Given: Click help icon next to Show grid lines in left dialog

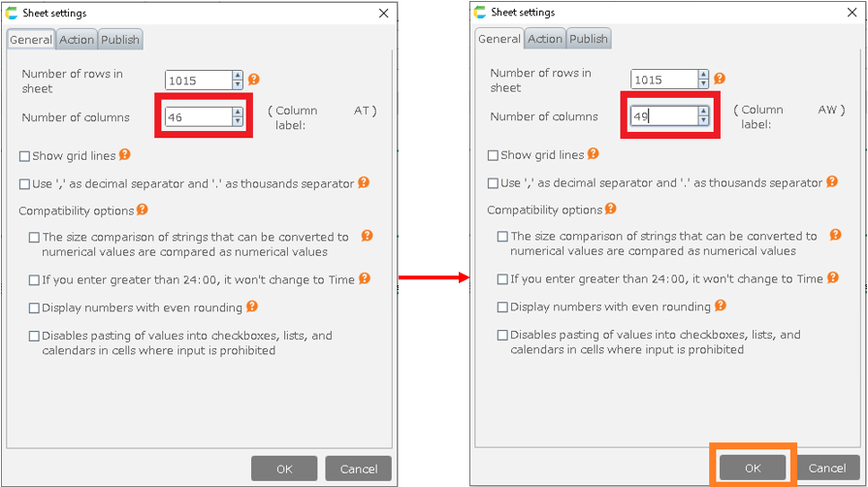Looking at the screenshot, I should click(124, 155).
